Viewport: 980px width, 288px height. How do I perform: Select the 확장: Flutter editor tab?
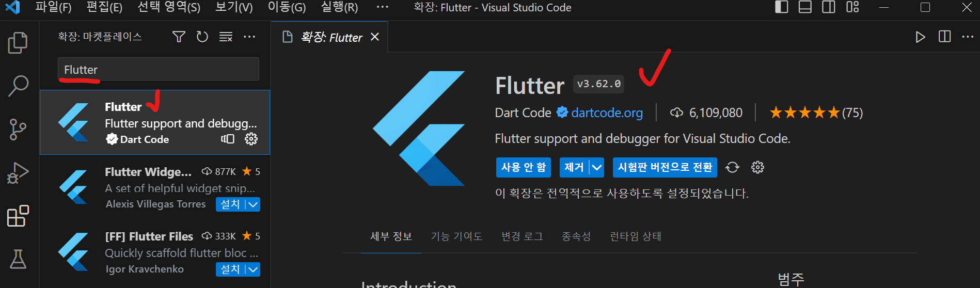click(x=329, y=37)
